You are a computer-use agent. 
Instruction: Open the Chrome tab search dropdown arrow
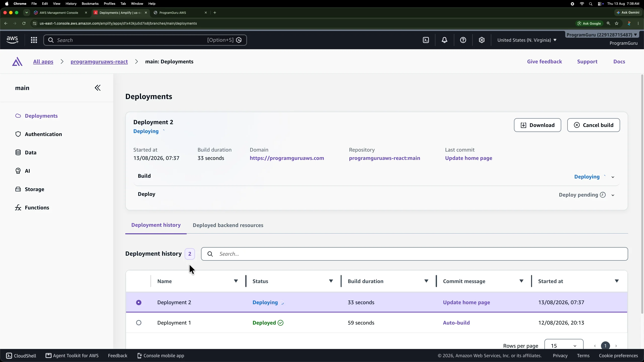[x=27, y=13]
